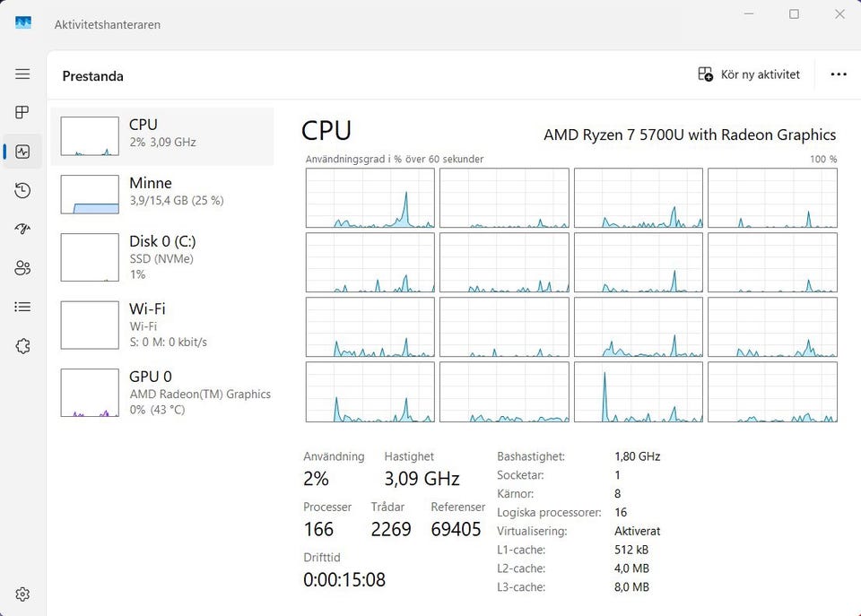861x616 pixels.
Task: Select Minne in the performance list
Action: click(x=162, y=195)
